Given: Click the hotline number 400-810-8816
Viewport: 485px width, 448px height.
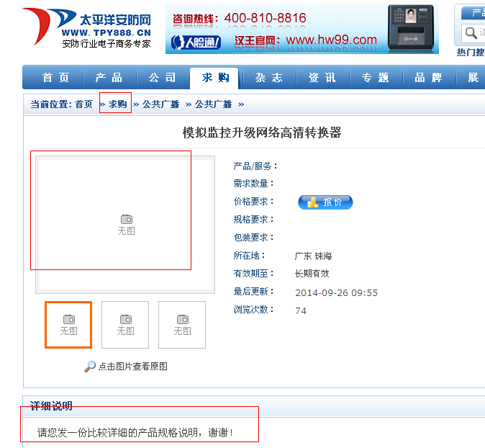Looking at the screenshot, I should coord(265,18).
